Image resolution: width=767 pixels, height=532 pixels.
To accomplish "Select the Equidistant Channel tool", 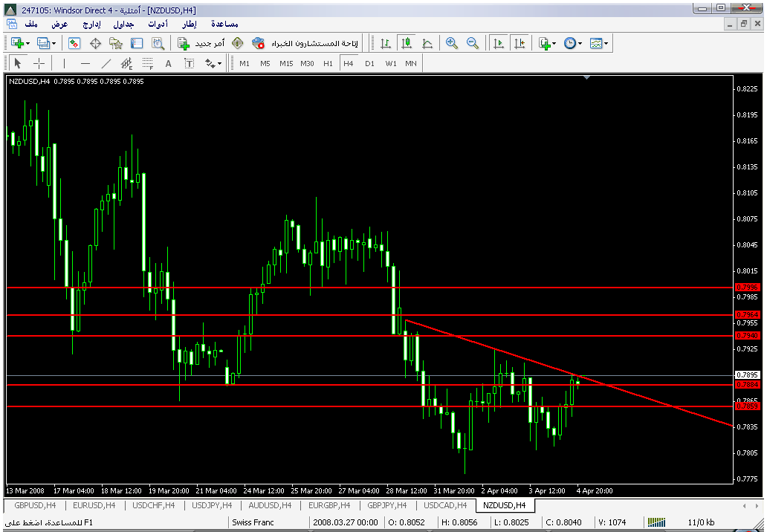I will [126, 63].
